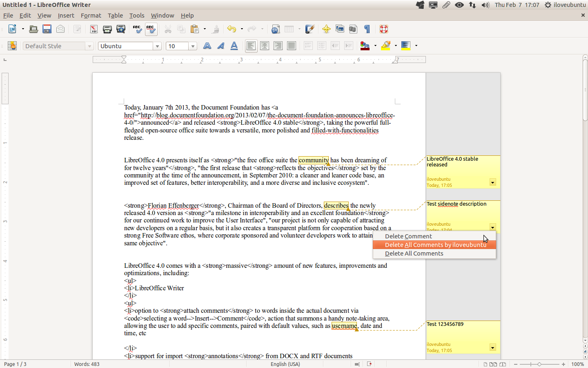Set justified alignment
The width and height of the screenshot is (588, 368).
click(292, 46)
